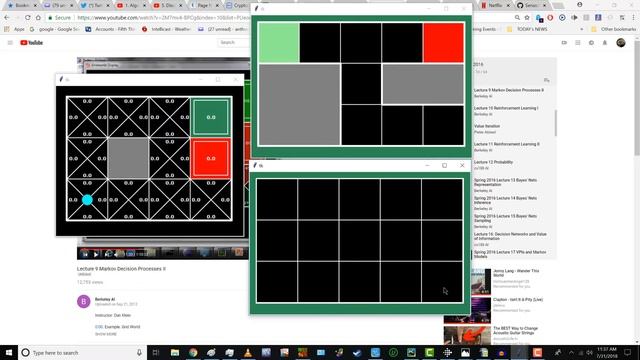The height and width of the screenshot is (360, 640).
Task: Click the Cortana microphone icon
Action: (x=139, y=352)
